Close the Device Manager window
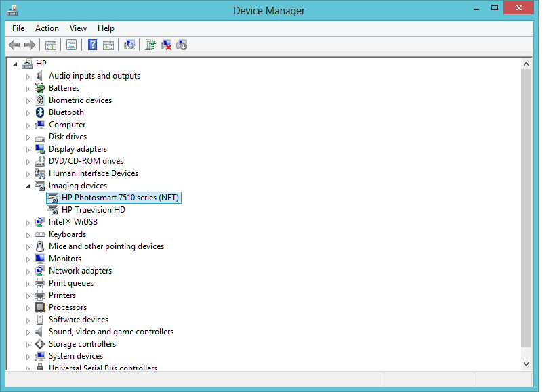555x392 pixels. coord(518,7)
